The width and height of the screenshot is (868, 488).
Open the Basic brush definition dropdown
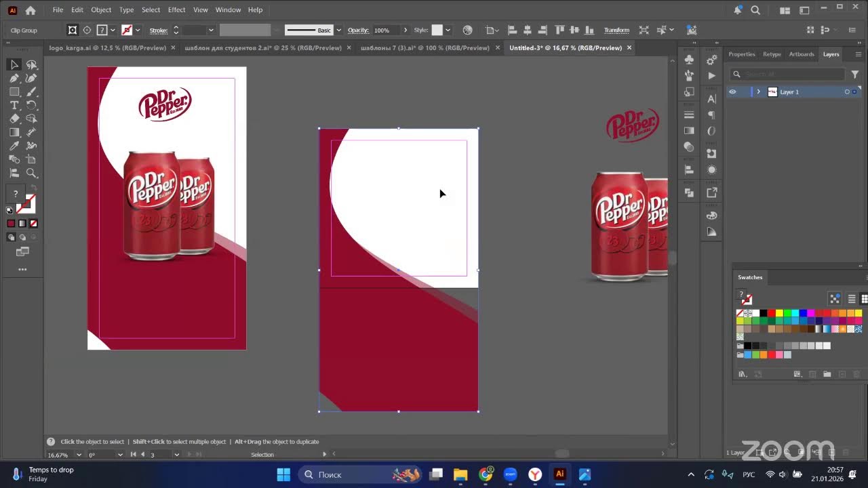[338, 30]
